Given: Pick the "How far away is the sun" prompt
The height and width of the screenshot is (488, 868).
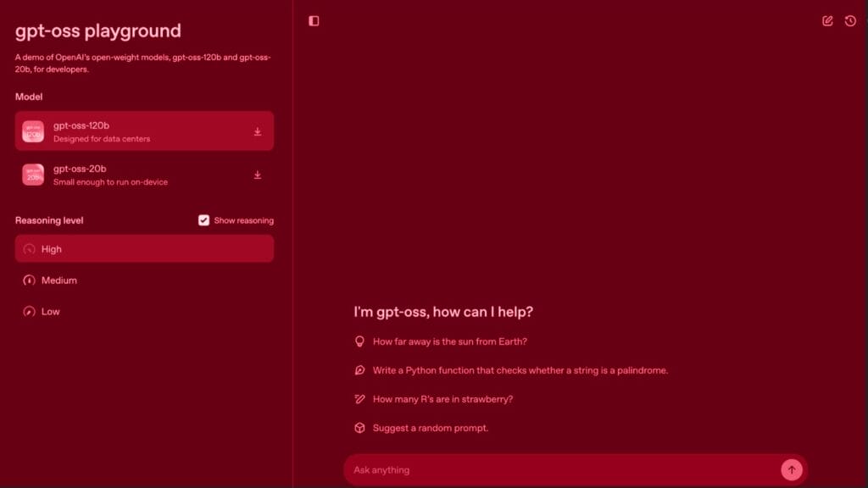Looking at the screenshot, I should pos(450,341).
